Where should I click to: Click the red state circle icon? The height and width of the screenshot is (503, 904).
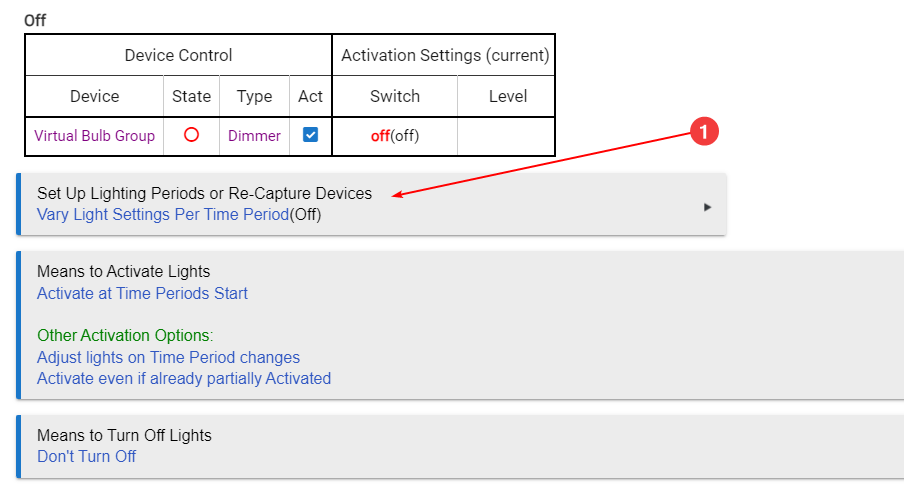[191, 135]
